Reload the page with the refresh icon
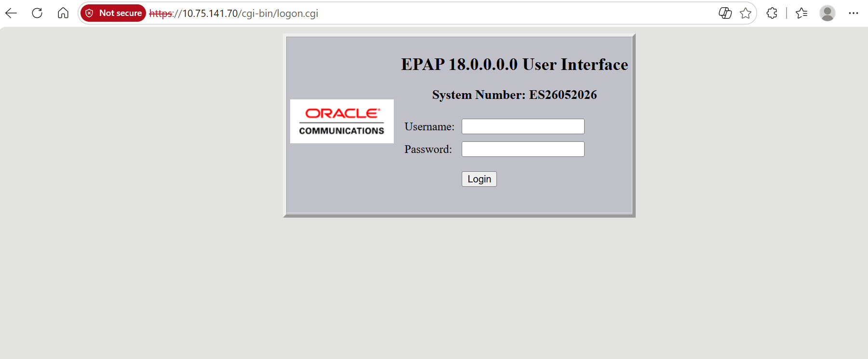 (x=37, y=13)
